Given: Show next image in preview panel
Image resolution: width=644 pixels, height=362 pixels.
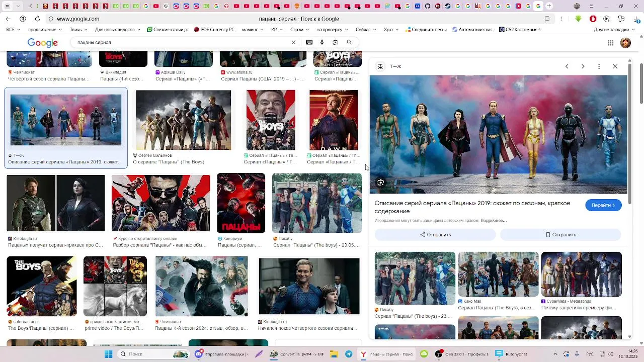Looking at the screenshot, I should click(583, 66).
